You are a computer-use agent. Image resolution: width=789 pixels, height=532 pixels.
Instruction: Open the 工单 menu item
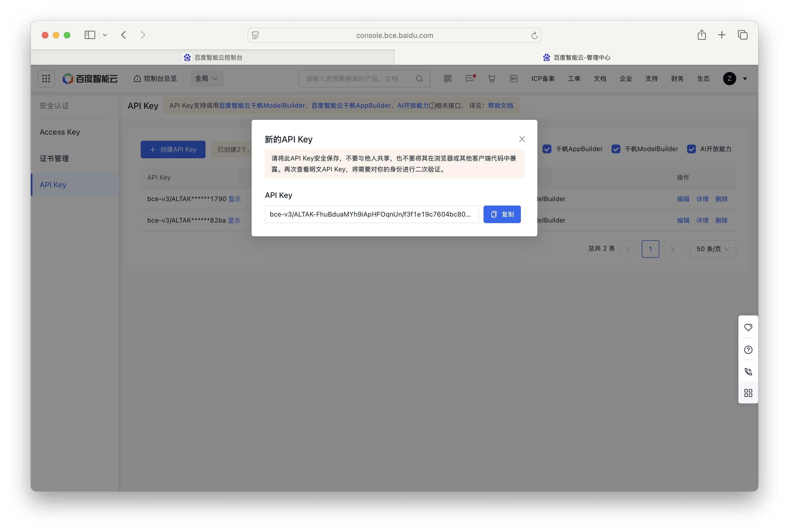pyautogui.click(x=574, y=78)
